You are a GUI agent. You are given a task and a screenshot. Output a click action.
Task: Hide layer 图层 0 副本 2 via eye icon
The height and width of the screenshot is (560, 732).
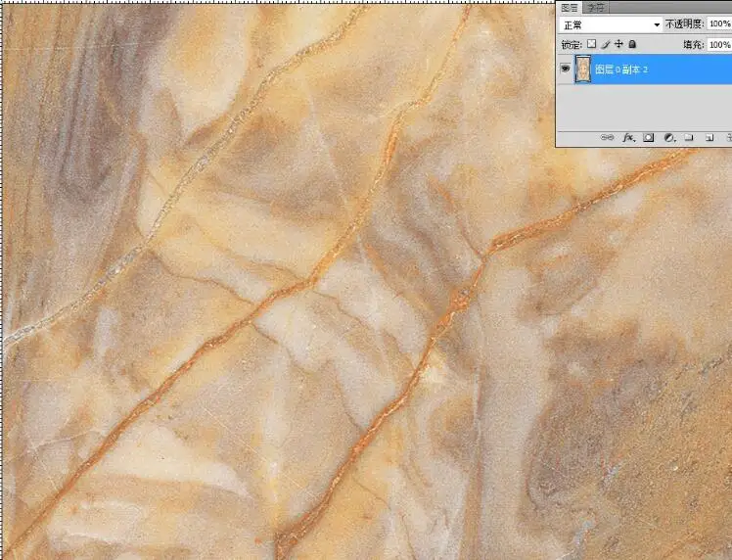pos(566,69)
